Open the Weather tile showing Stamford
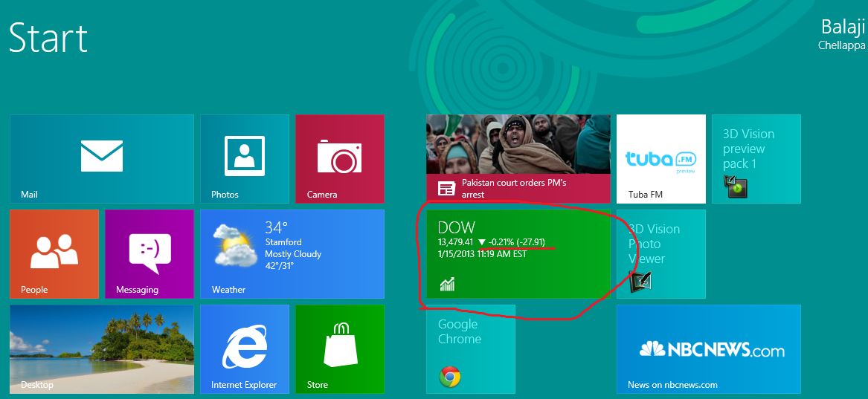The width and height of the screenshot is (868, 399). 292,253
